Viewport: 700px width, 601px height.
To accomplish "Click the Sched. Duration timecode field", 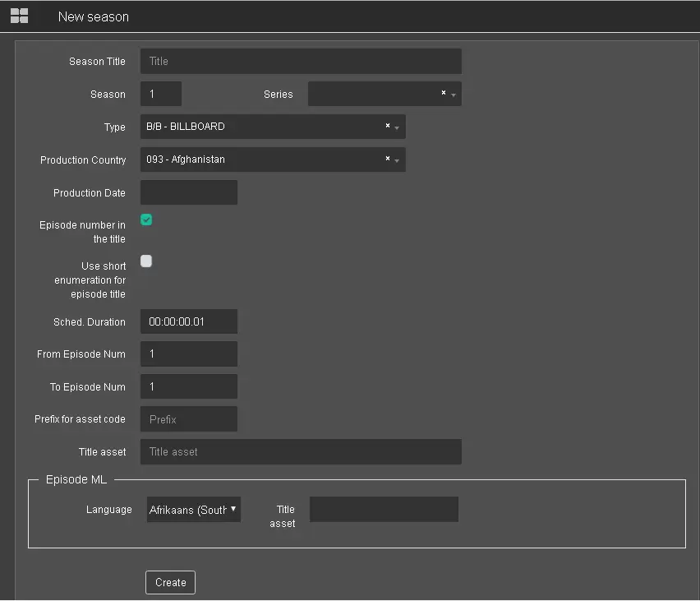I will 189,321.
